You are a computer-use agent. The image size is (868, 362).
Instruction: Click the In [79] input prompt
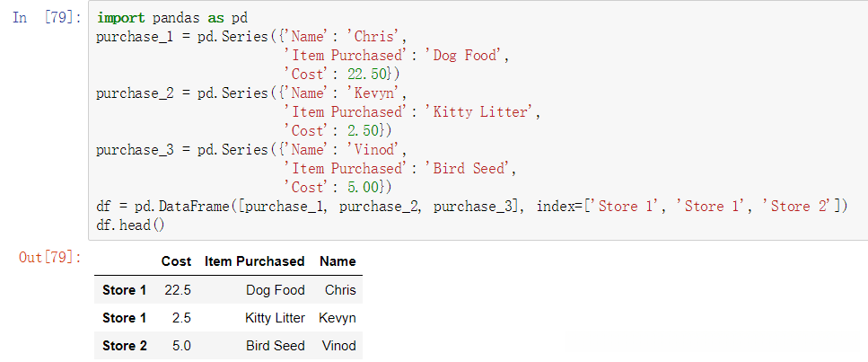[x=48, y=18]
